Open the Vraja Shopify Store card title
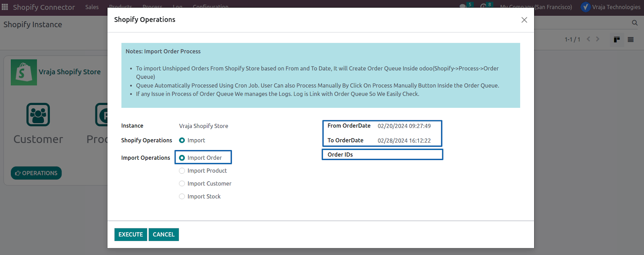The height and width of the screenshot is (255, 644). (70, 72)
